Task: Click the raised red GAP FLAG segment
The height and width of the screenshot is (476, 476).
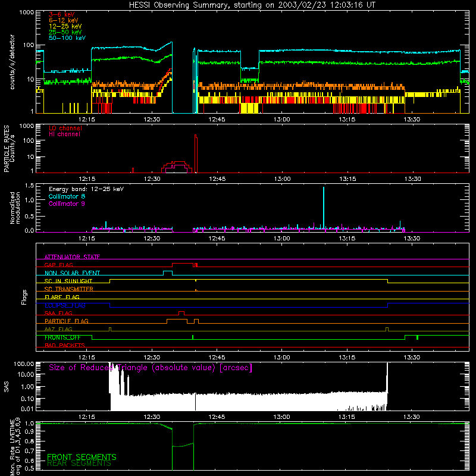Action: [x=183, y=264]
